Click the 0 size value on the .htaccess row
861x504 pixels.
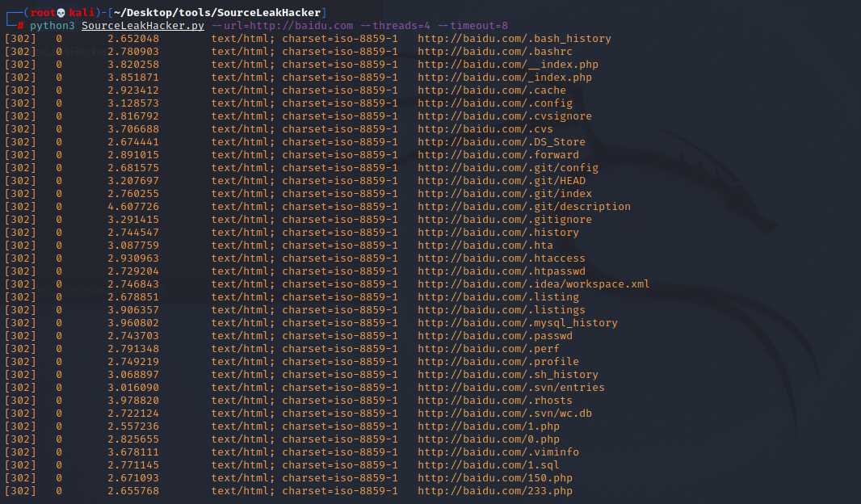pos(59,258)
